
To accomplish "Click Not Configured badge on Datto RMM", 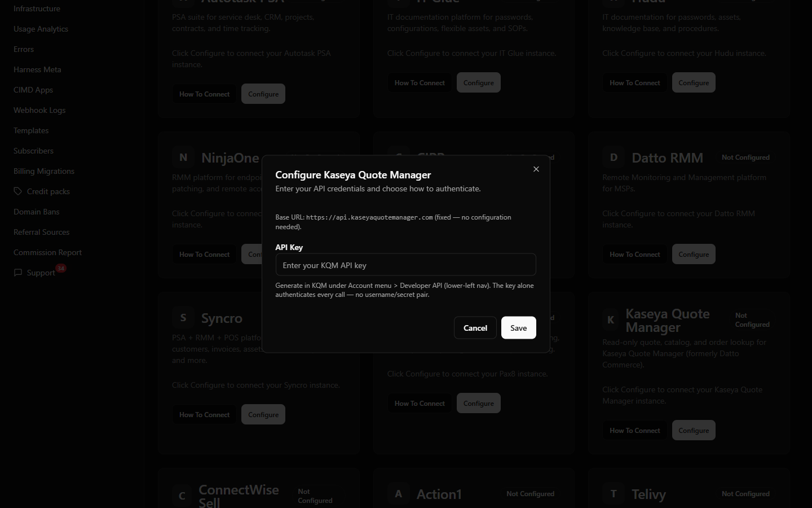I will (x=745, y=157).
